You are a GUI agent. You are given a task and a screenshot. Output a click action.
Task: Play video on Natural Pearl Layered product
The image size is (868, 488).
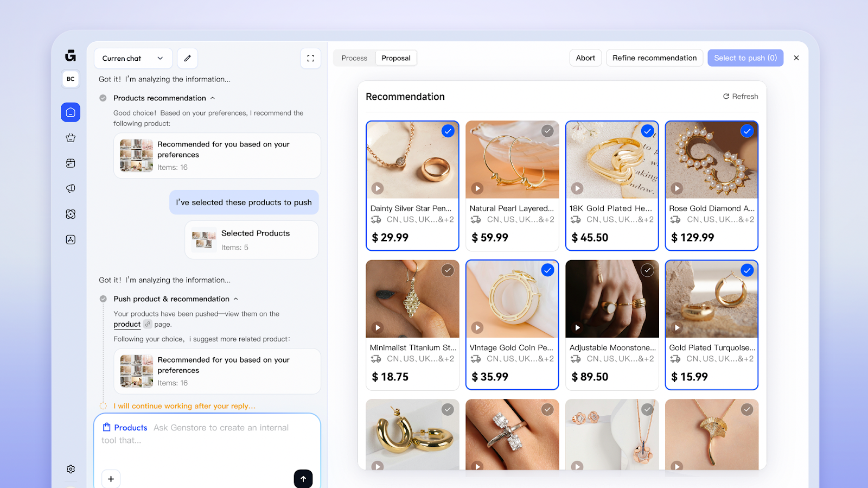tap(477, 188)
